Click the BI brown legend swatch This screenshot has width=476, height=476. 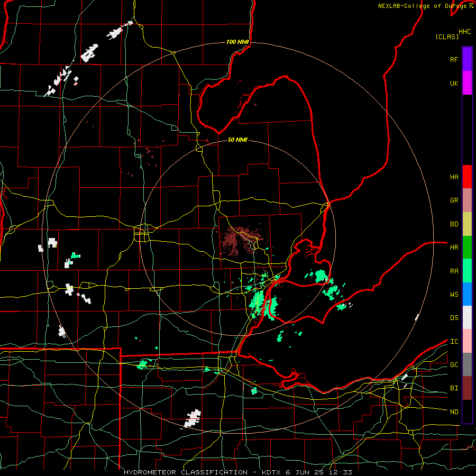[x=467, y=388]
